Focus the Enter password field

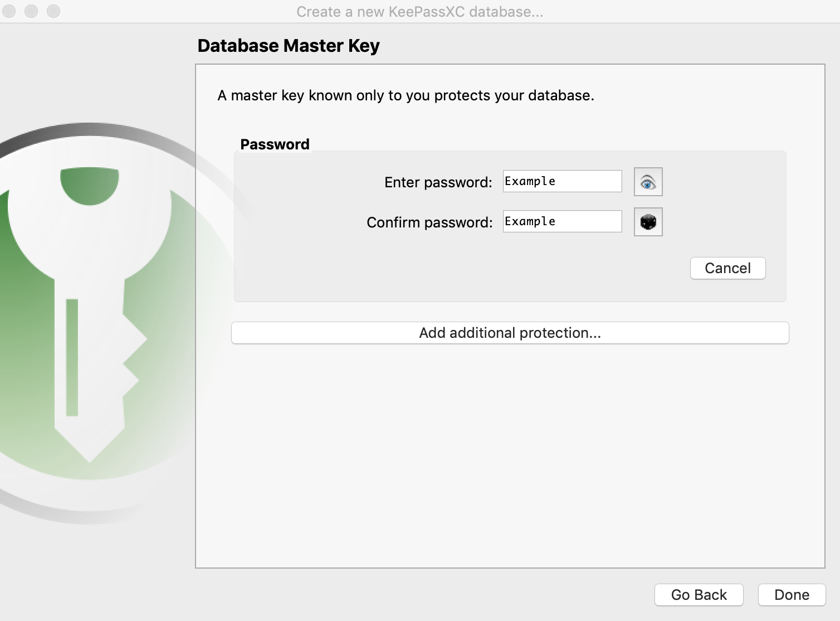(561, 181)
